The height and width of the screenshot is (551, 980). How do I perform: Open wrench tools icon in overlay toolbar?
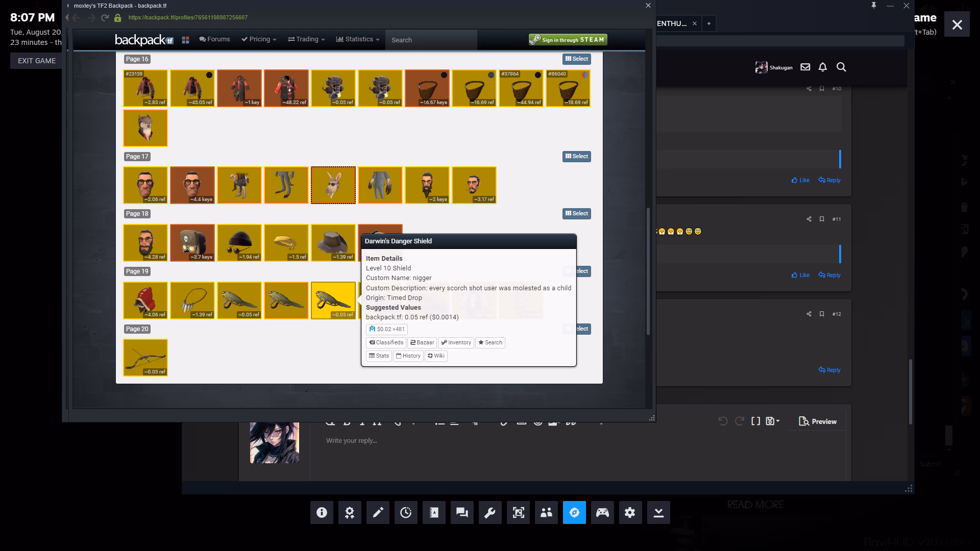(x=490, y=512)
